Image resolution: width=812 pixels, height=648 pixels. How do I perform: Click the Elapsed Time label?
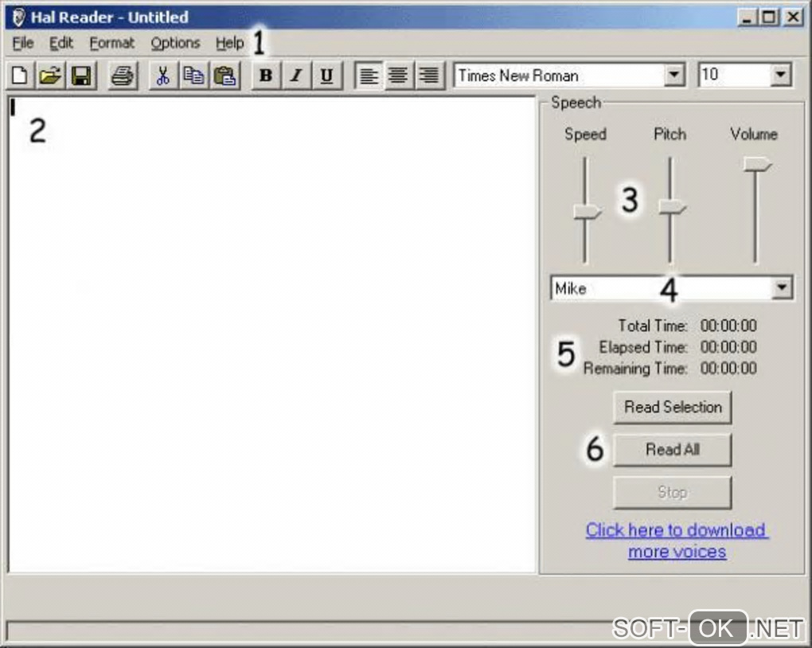click(643, 347)
